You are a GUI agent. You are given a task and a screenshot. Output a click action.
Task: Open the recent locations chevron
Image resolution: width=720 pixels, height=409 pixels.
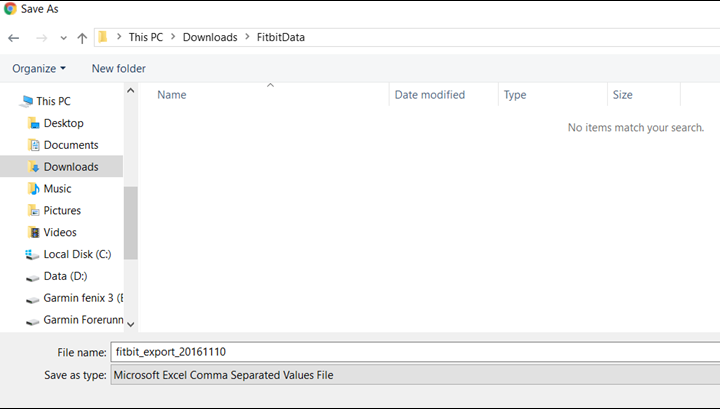63,38
